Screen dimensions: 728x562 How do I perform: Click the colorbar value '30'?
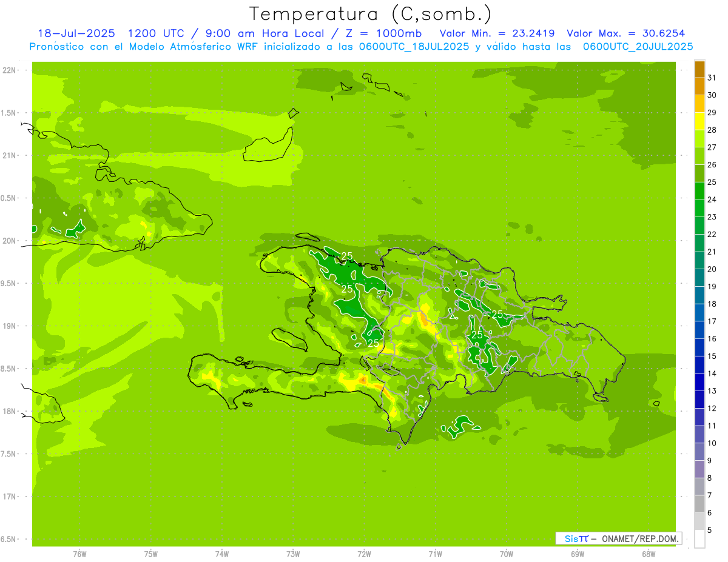tap(712, 95)
